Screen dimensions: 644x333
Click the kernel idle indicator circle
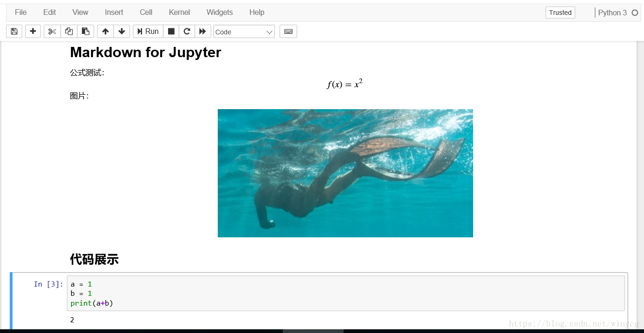coord(635,13)
